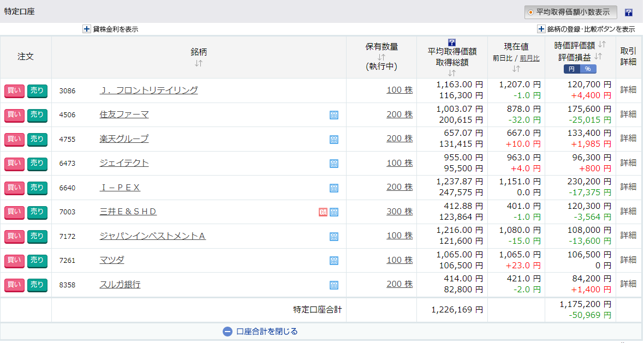This screenshot has height=343, width=644.
Task: Click 買い button for 三井E&SHD
Action: tap(14, 212)
